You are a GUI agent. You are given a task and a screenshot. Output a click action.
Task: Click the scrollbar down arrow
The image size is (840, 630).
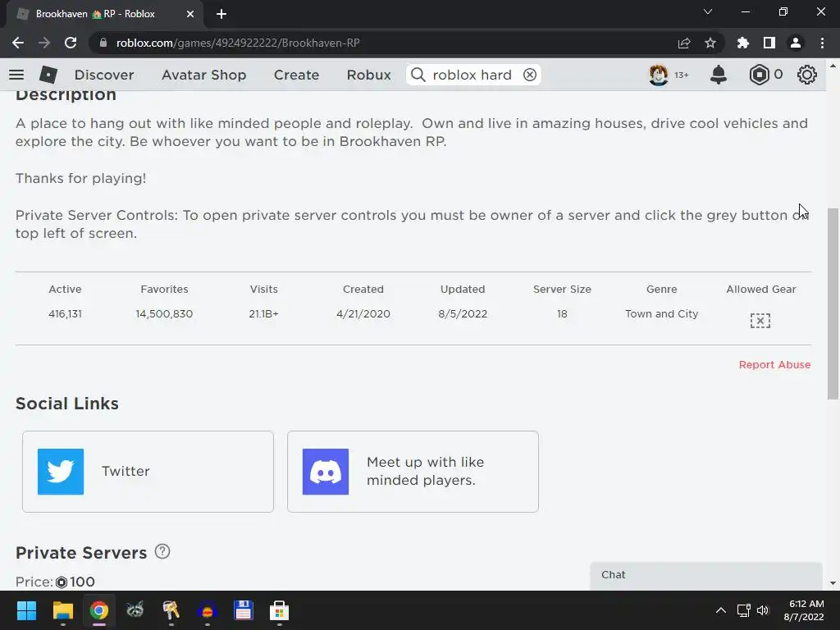(x=833, y=583)
